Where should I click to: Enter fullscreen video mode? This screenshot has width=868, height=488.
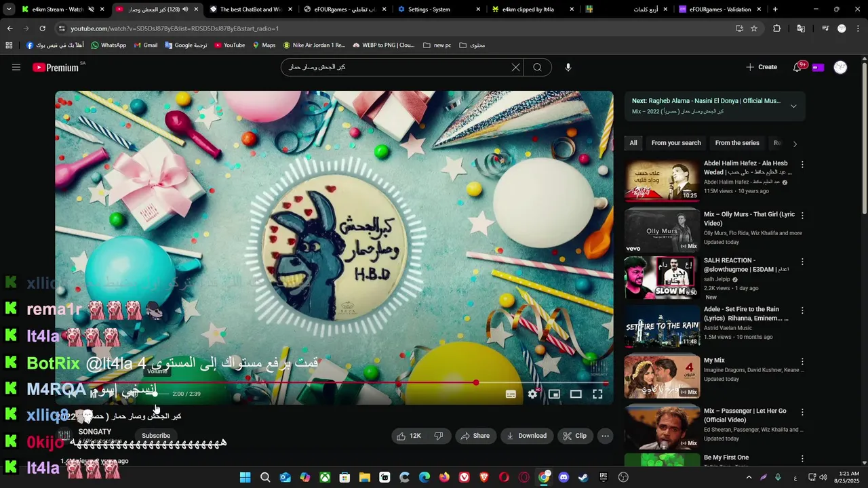pyautogui.click(x=597, y=394)
